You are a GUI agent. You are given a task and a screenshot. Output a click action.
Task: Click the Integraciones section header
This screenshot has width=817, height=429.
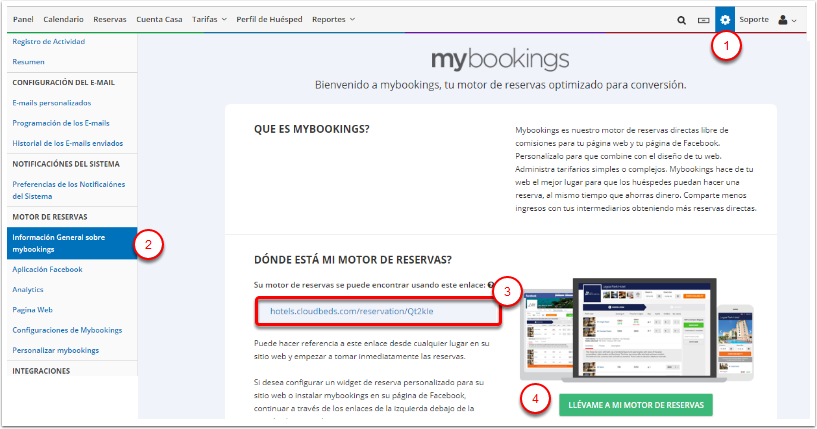pos(41,371)
